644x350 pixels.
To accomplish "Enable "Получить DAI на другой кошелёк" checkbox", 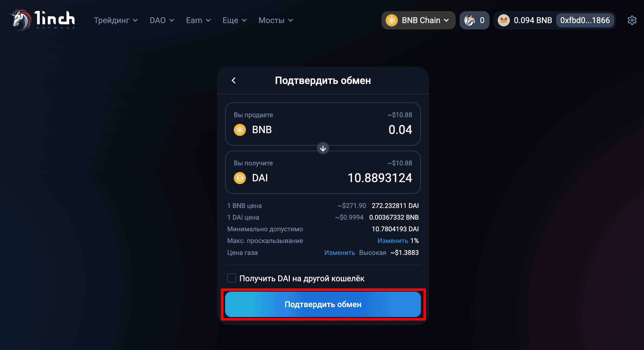I will (x=232, y=278).
